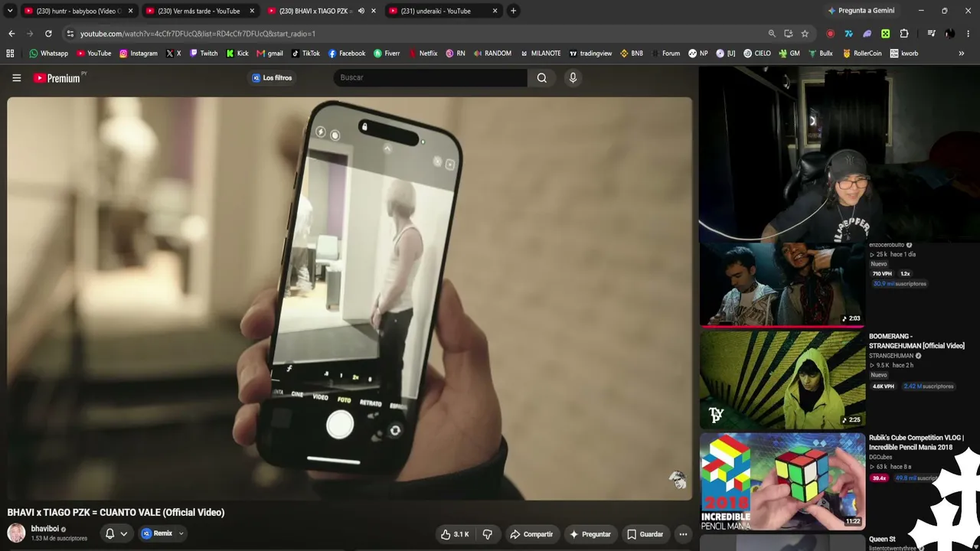Open the BOOMERANG video thumbnail
The image size is (980, 551).
[x=782, y=380]
